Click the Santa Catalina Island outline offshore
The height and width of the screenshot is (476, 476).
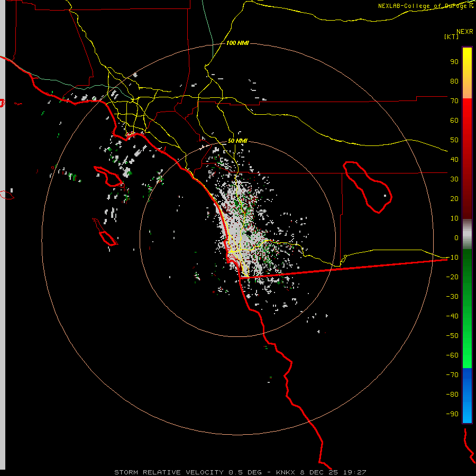click(108, 177)
